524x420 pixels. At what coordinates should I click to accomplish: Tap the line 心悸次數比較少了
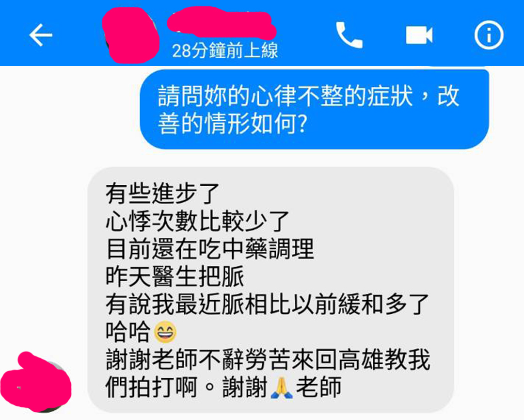tap(197, 221)
